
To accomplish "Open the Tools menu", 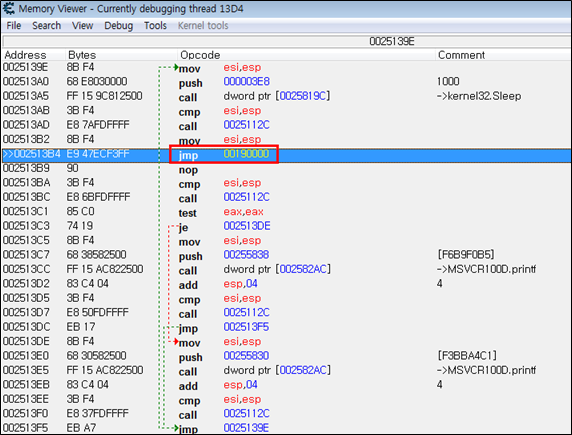I will click(155, 26).
